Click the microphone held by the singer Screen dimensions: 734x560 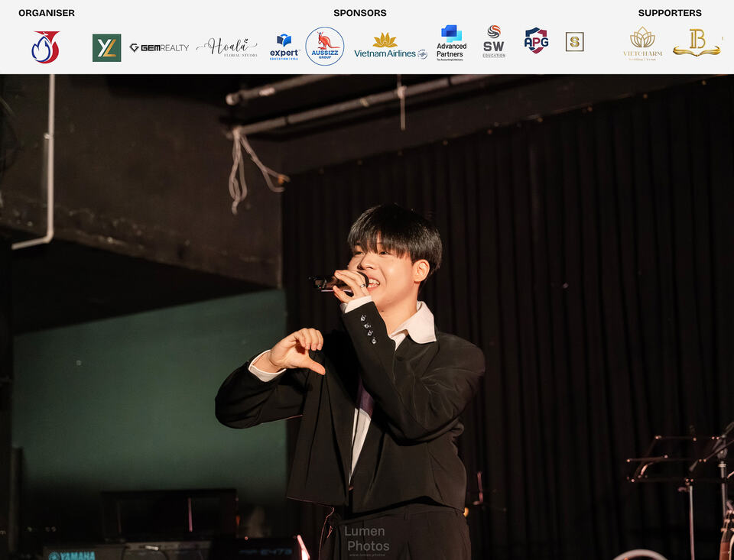click(334, 283)
